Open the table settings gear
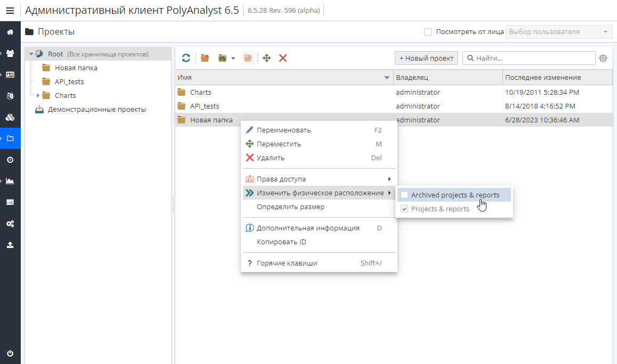This screenshot has width=617, height=364. click(x=603, y=58)
